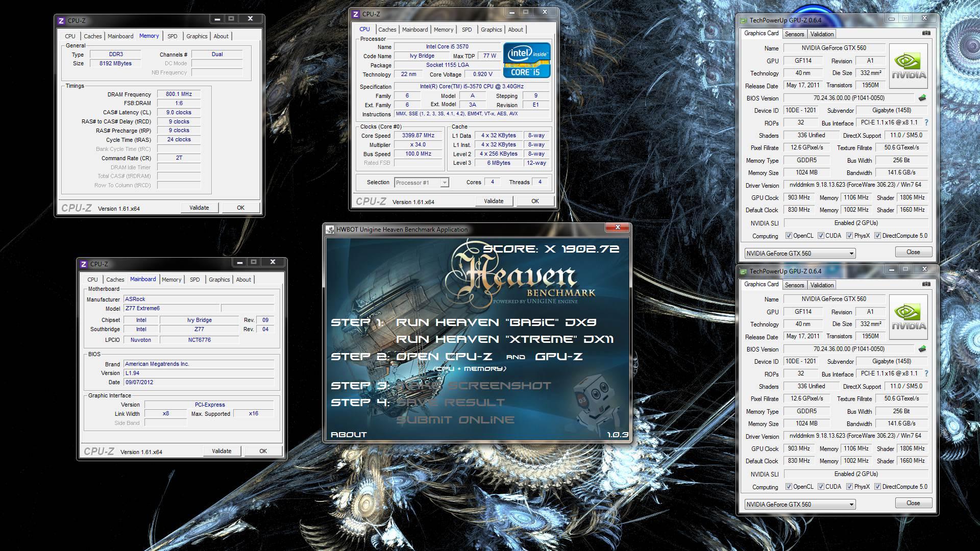Click NVIDIA logo in bottom GPU-Z window
The image size is (980, 551).
coord(909,317)
